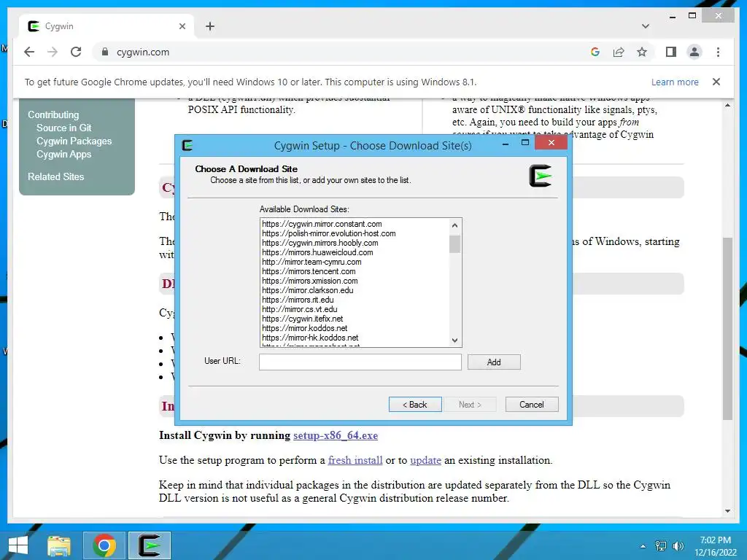
Task: Open Contributing sidebar link
Action: pyautogui.click(x=53, y=114)
